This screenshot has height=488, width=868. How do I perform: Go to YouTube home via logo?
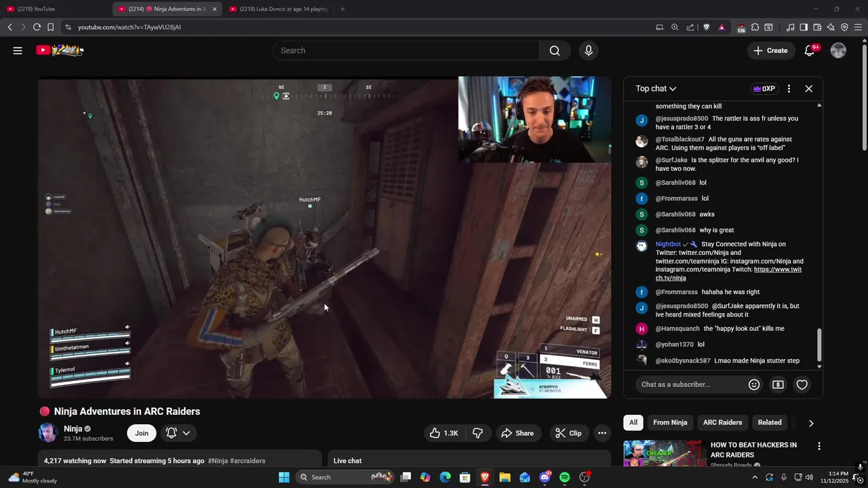60,50
